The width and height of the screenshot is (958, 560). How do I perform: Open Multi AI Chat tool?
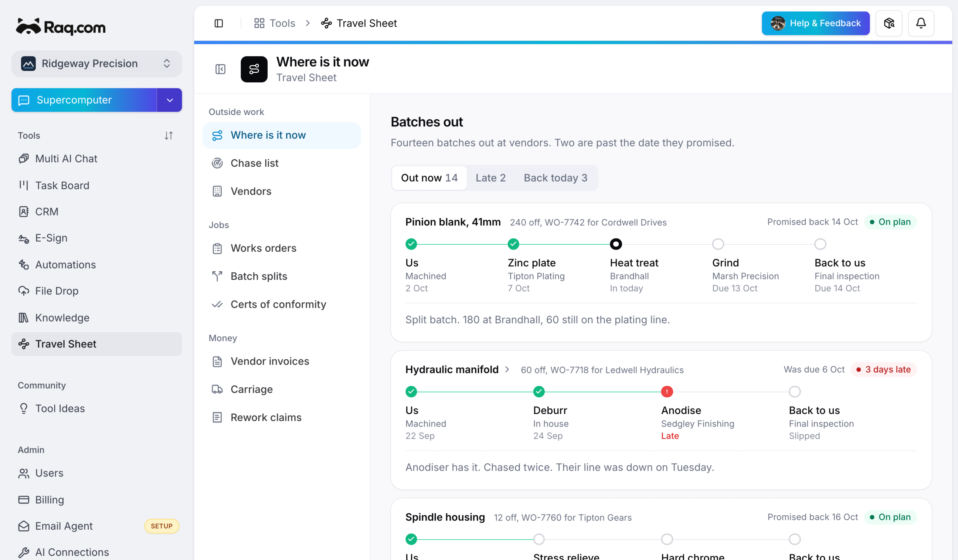click(x=96, y=159)
